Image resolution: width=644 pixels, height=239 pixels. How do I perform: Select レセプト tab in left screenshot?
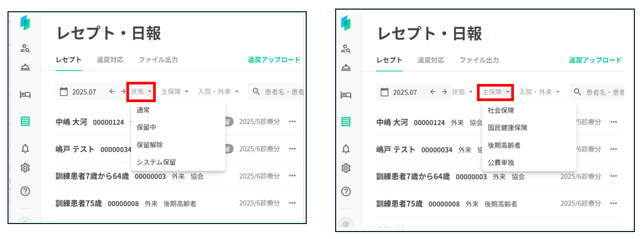(69, 60)
